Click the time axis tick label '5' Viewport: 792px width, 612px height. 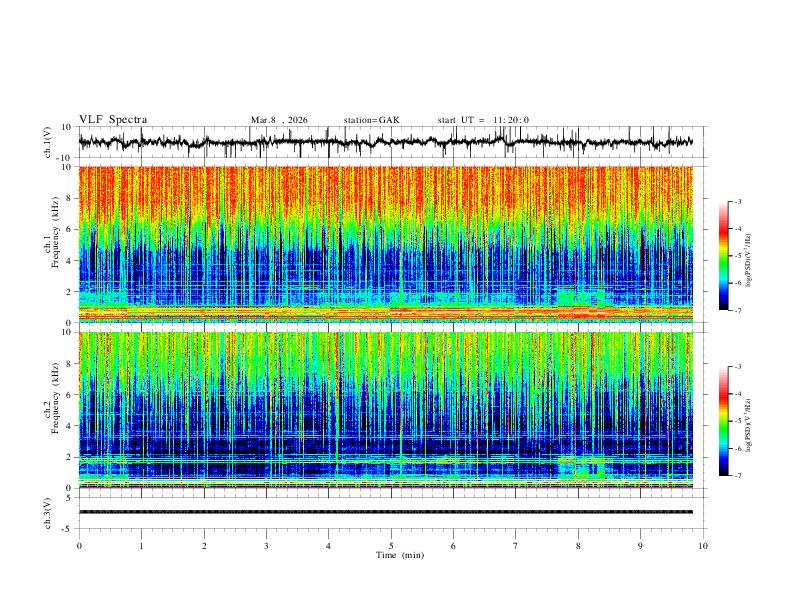coord(391,546)
